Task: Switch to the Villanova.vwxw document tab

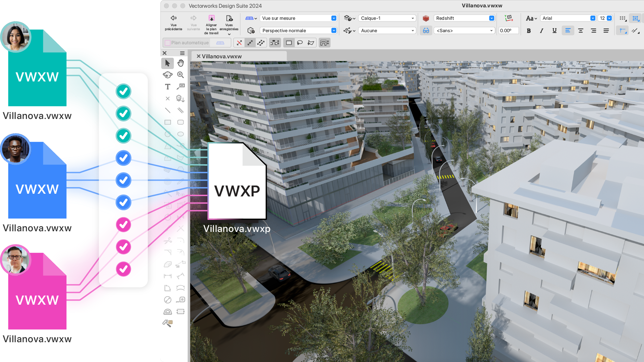Action: coord(222,56)
